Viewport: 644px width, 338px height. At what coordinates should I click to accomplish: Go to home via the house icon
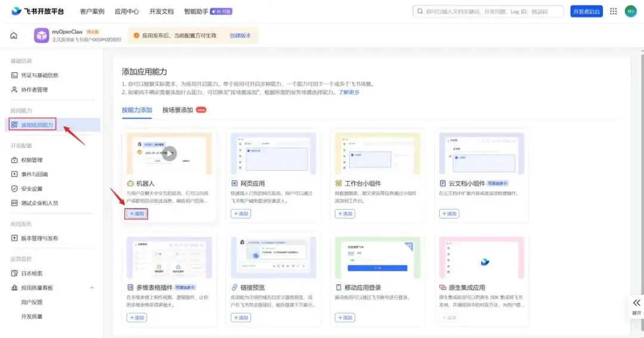(14, 35)
